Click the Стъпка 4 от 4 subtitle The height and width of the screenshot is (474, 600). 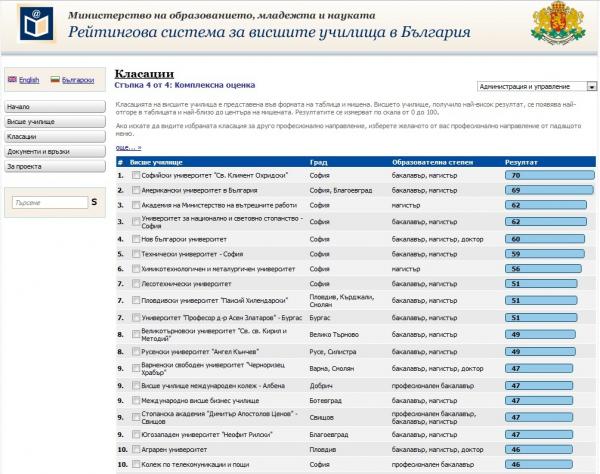tap(185, 85)
